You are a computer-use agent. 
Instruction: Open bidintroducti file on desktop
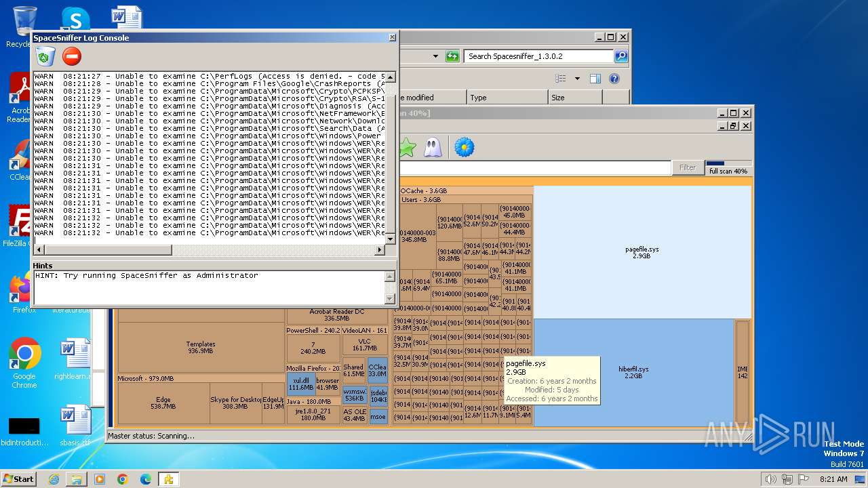[x=24, y=431]
